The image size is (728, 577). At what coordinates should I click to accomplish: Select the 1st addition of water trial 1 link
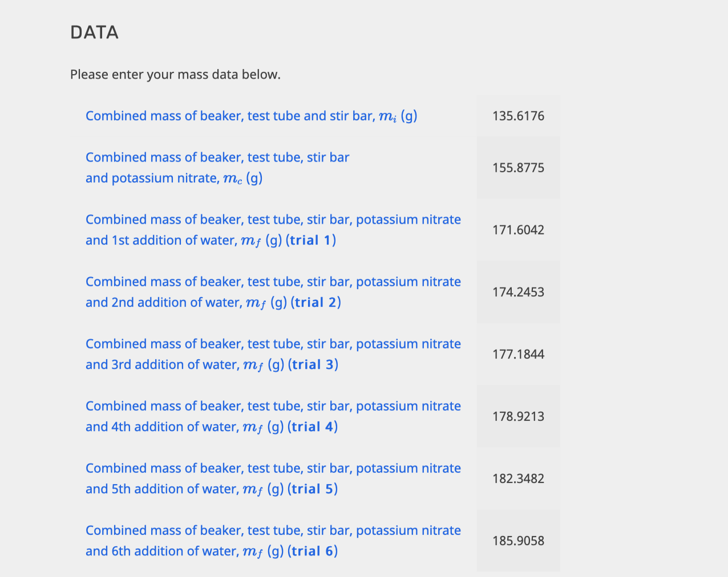point(273,229)
